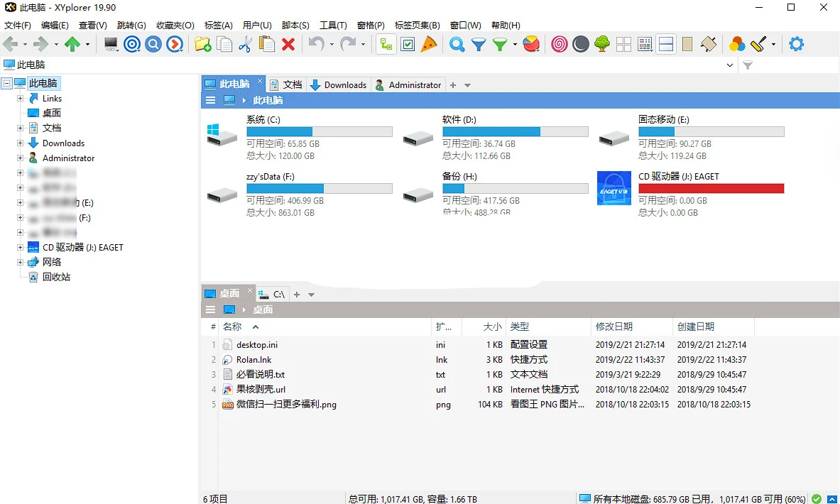
Task: Open the 工具(T) menu
Action: (332, 25)
